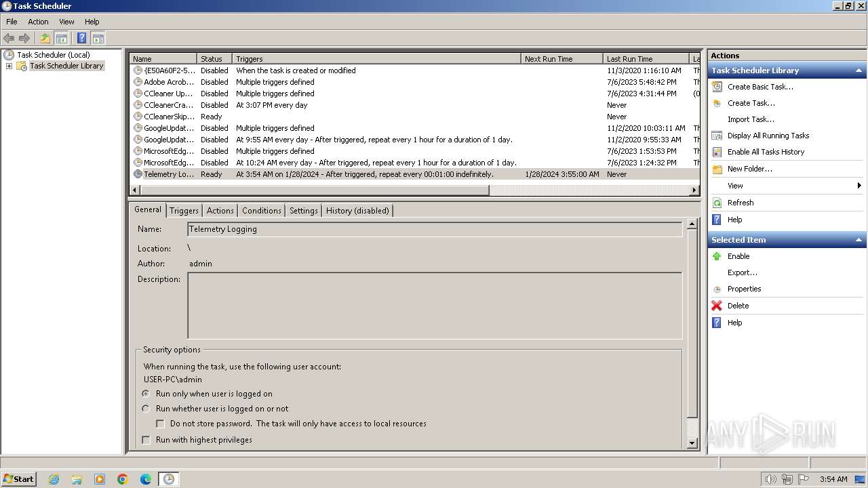Click the Export... link
This screenshot has width=868, height=488.
click(742, 272)
